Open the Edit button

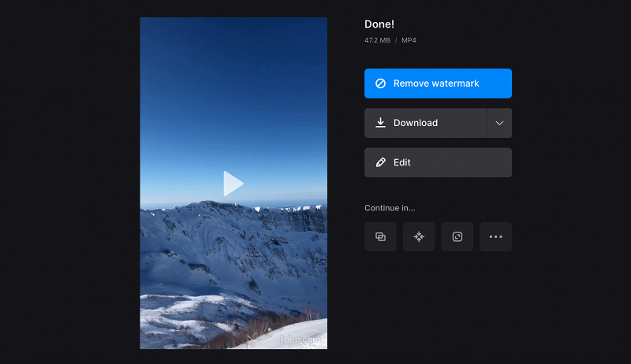coord(438,162)
